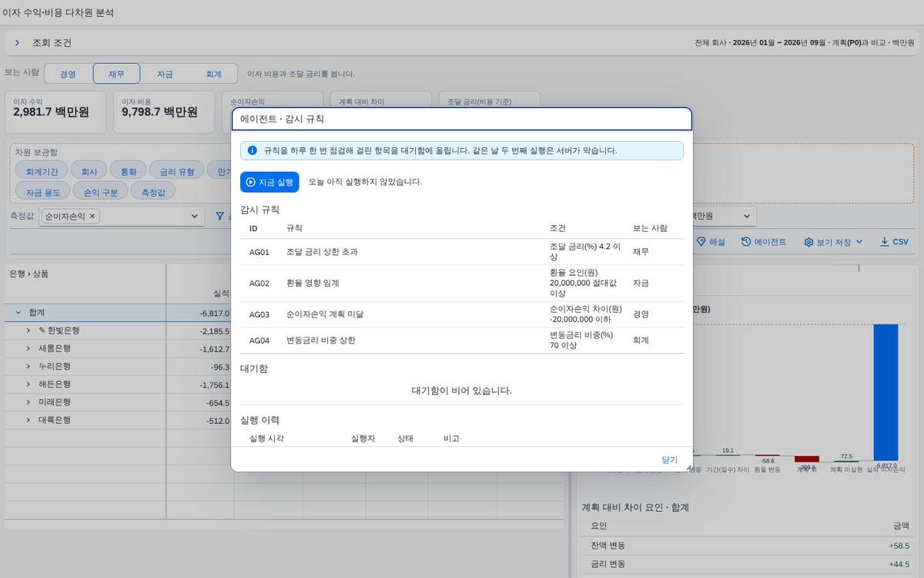Click the 이자 비용 KPI card
The width and height of the screenshot is (924, 578).
tap(162, 113)
